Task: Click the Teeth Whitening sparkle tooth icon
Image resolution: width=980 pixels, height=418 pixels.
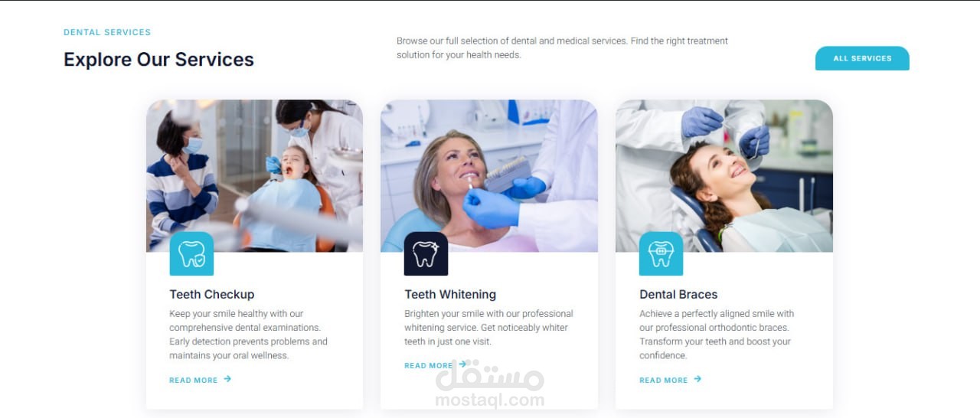Action: click(x=426, y=253)
